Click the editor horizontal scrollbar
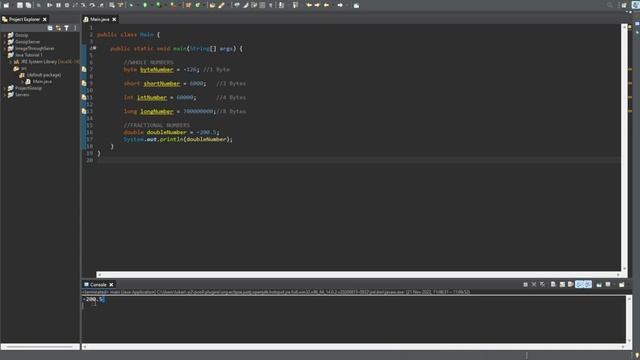Image resolution: width=640 pixels, height=360 pixels. tap(359, 275)
